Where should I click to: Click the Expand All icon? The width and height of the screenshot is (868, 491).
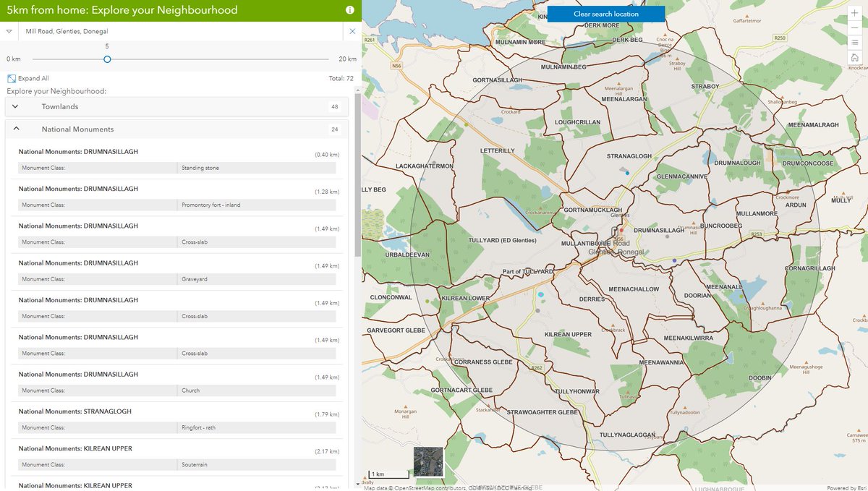pos(11,78)
